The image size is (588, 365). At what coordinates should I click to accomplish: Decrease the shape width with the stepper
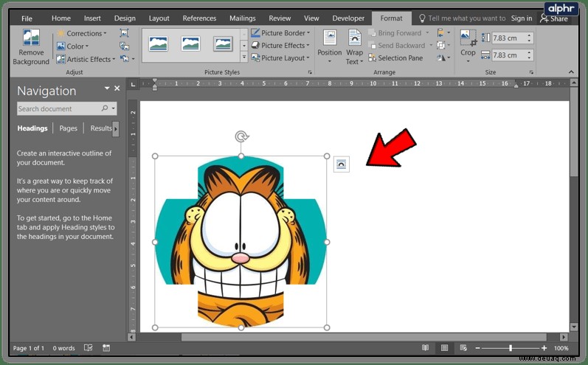[529, 58]
